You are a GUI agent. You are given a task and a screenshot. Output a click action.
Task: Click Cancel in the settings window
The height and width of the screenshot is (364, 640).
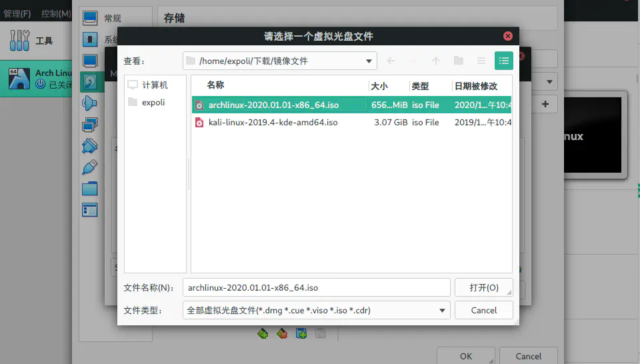pos(529,356)
